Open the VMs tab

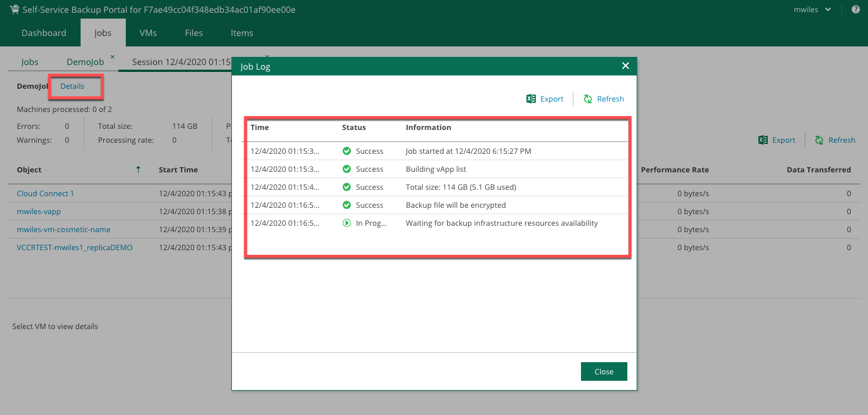(148, 33)
